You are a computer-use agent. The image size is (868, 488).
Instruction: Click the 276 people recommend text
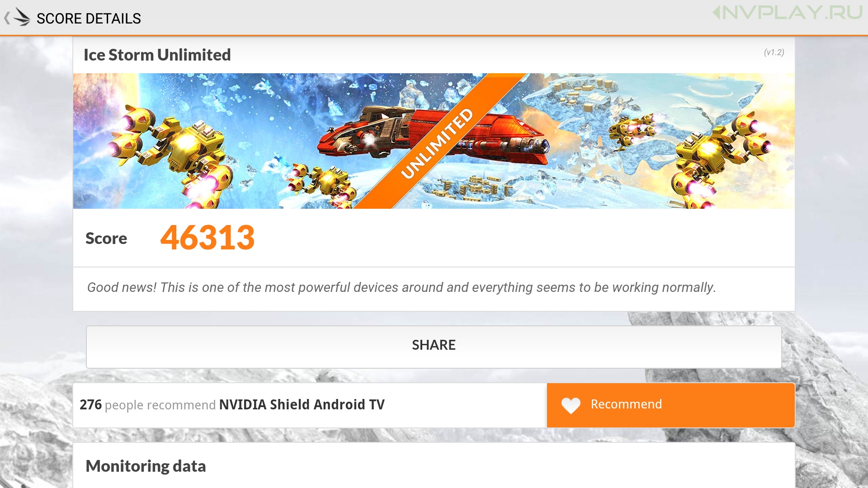(147, 405)
